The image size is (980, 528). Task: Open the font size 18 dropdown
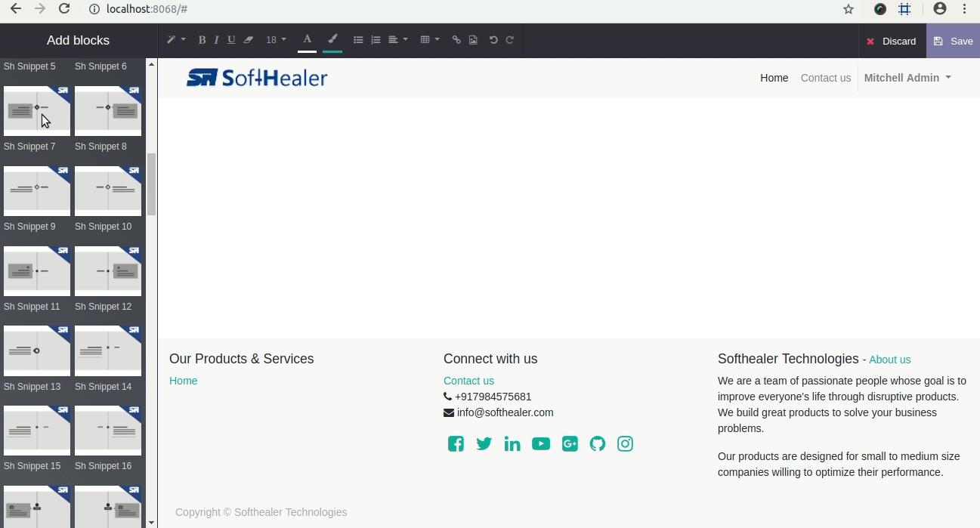pyautogui.click(x=276, y=40)
